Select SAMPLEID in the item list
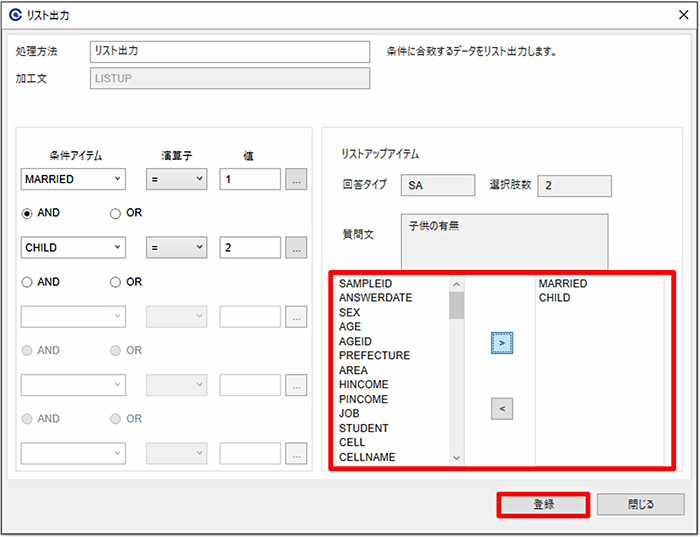 pos(366,283)
